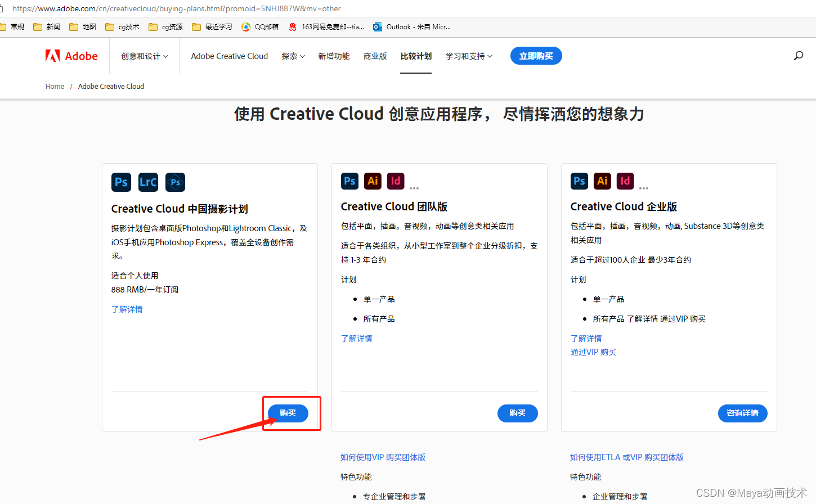
Task: Click the Creative Cloud 企业版 heading
Action: coord(624,206)
